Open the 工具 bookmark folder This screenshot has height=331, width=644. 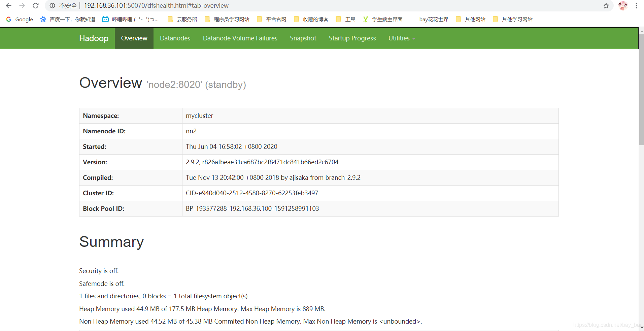pyautogui.click(x=346, y=19)
